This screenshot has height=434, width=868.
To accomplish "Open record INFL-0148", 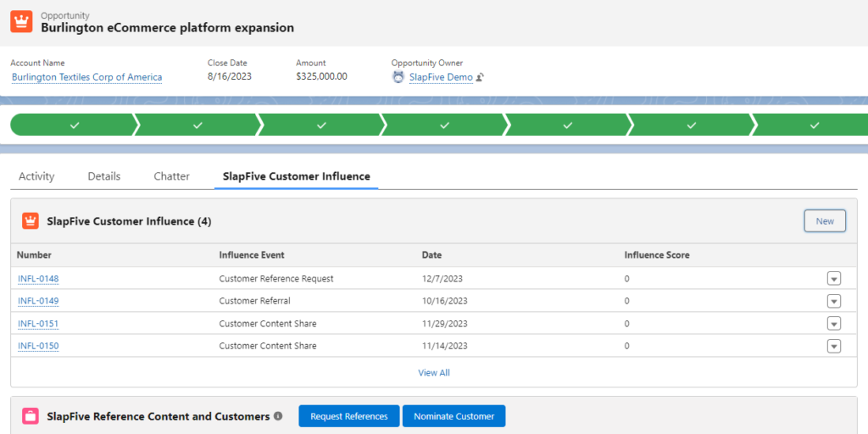I will tap(38, 278).
